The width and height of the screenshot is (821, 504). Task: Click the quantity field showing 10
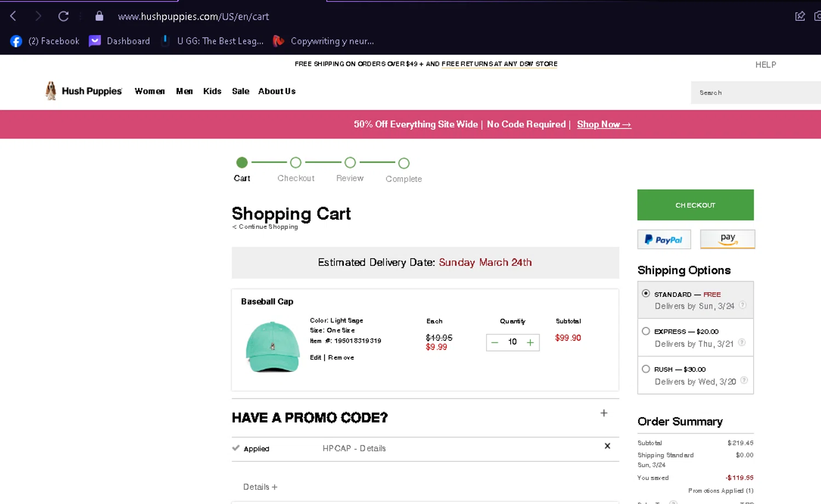point(512,342)
